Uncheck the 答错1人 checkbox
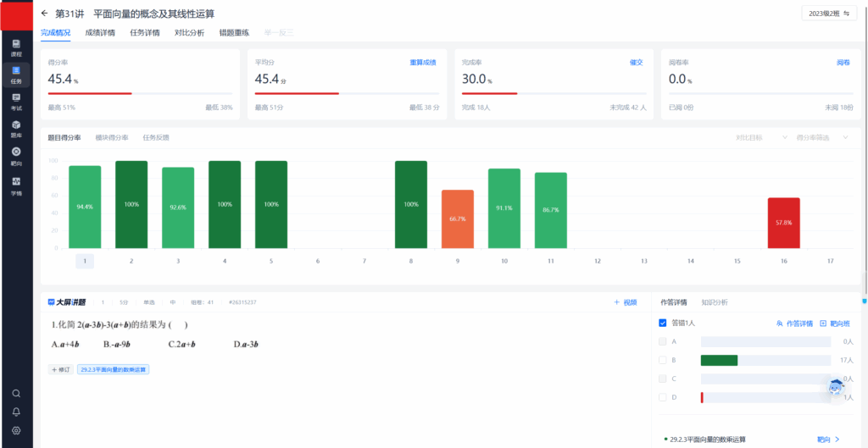Screen dimensions: 868x448 click(663, 323)
